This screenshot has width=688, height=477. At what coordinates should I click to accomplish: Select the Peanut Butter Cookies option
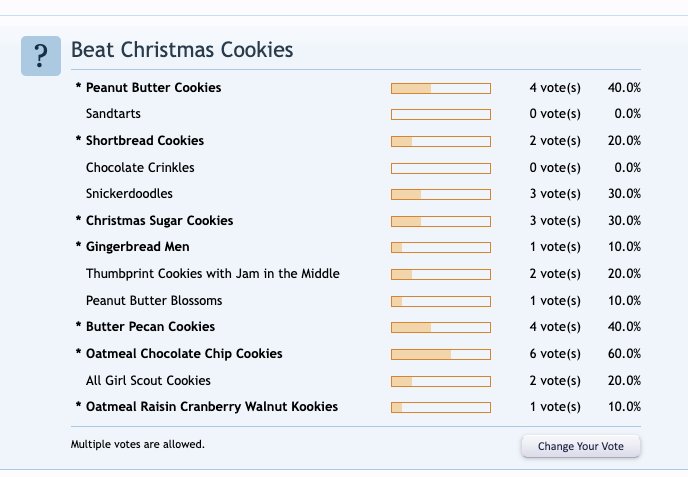tap(153, 88)
